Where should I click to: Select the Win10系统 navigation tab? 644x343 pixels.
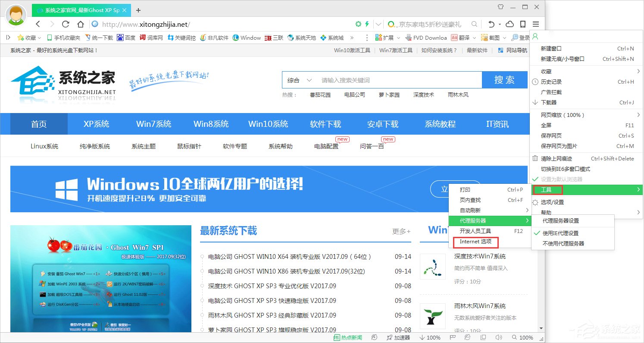pos(268,124)
